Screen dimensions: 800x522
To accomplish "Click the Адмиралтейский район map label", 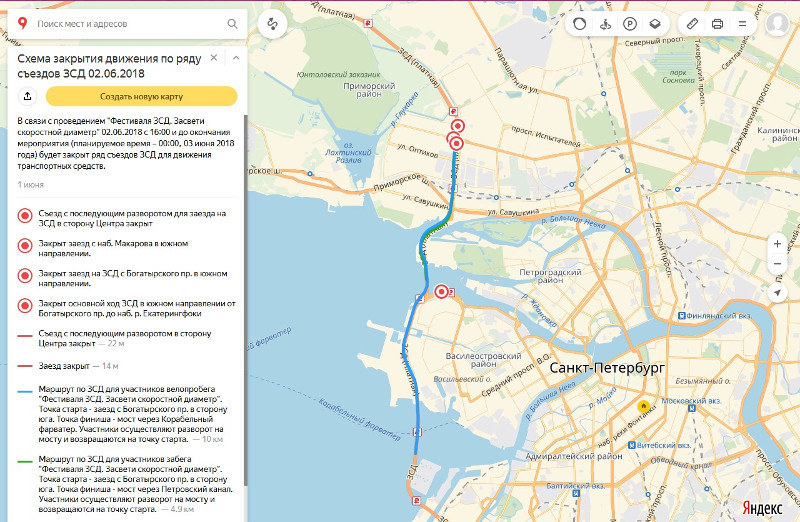I will 574,456.
